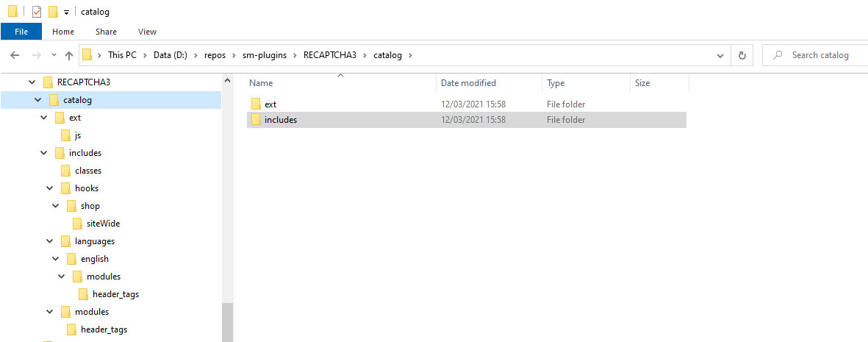Click the Back navigation arrow
The width and height of the screenshot is (868, 342).
point(15,55)
